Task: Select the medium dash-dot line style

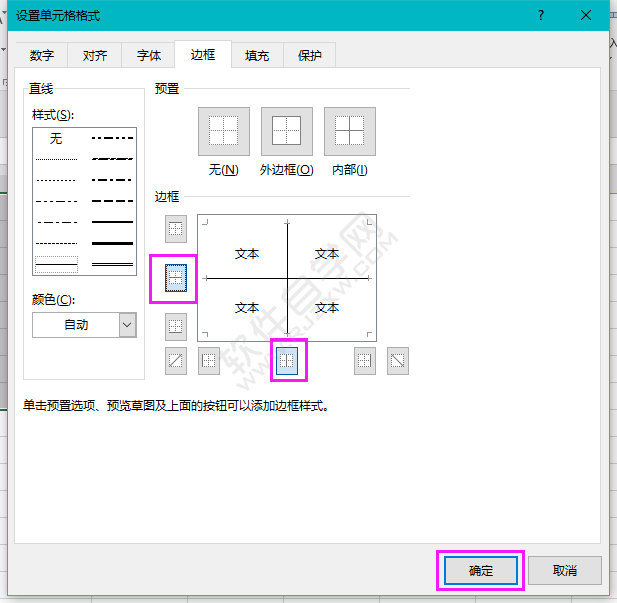Action: pos(113,180)
